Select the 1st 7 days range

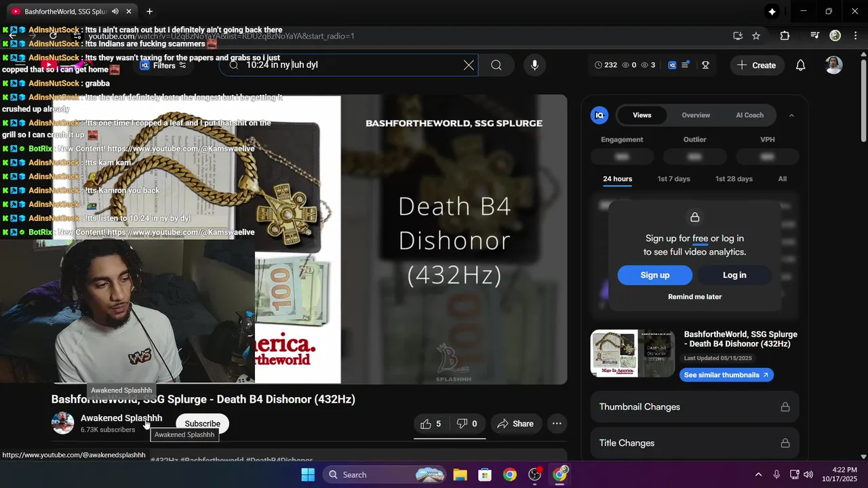point(673,179)
